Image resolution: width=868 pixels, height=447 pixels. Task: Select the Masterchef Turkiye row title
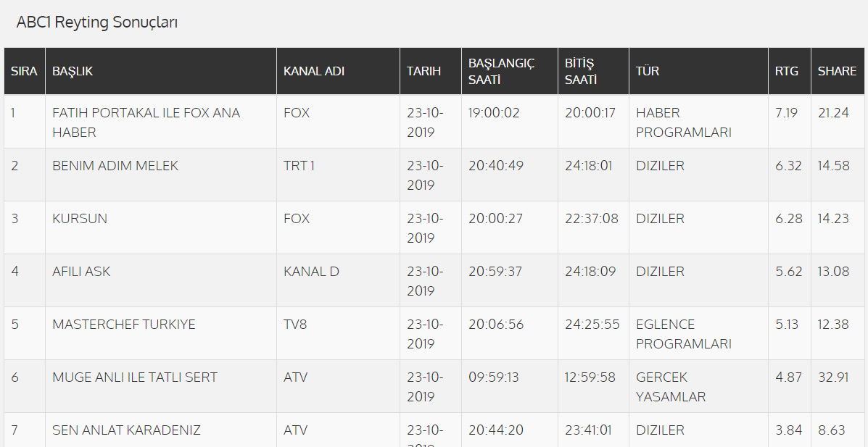coord(124,325)
